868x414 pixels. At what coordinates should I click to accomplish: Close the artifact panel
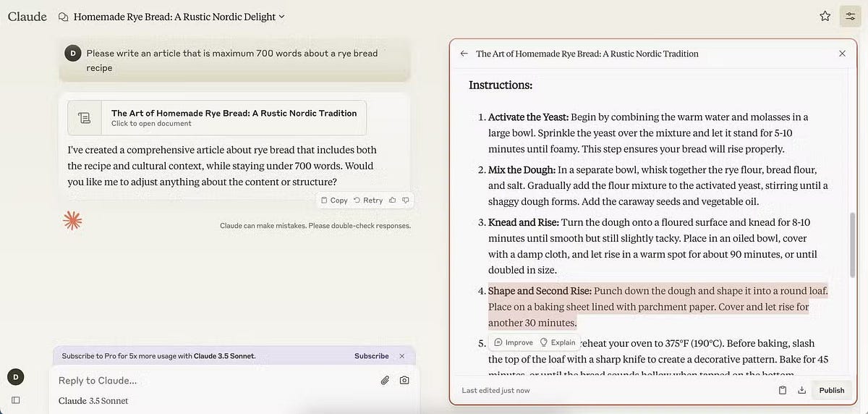[x=842, y=54]
